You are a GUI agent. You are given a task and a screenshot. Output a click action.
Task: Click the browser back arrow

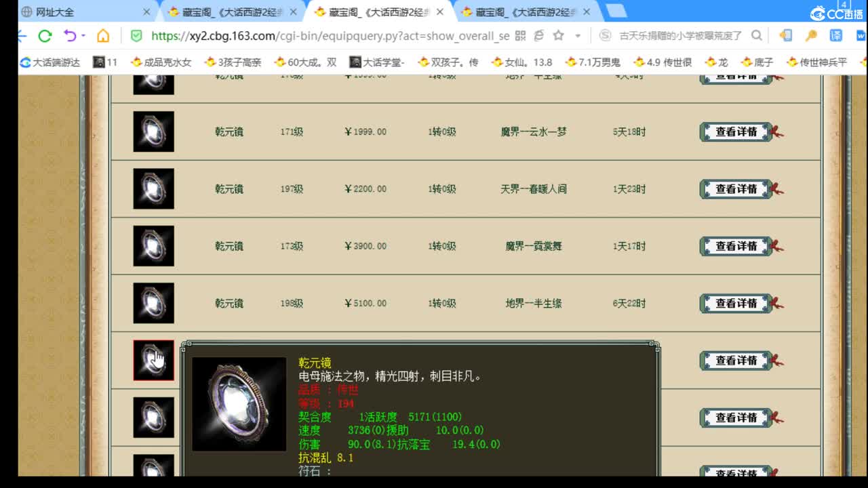22,36
